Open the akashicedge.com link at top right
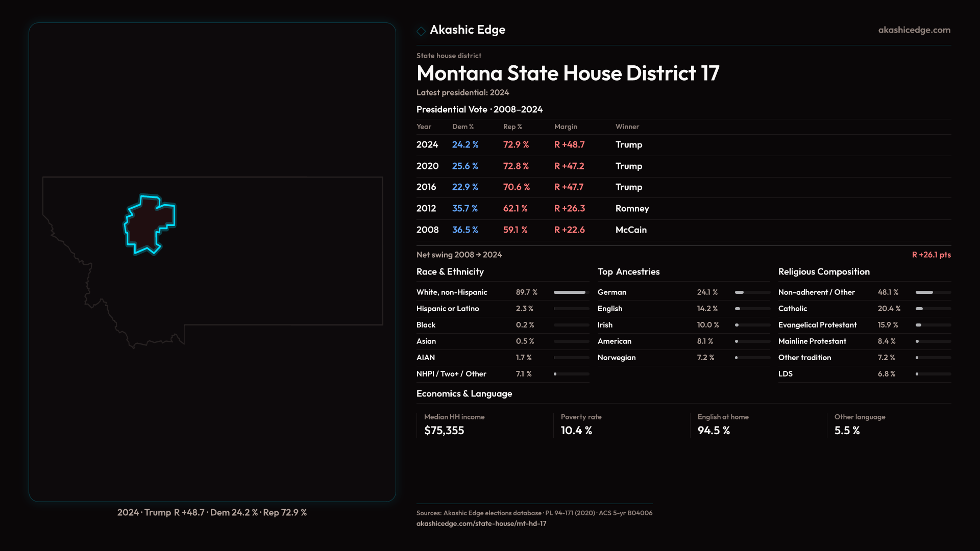Viewport: 980px width, 551px height. [914, 30]
